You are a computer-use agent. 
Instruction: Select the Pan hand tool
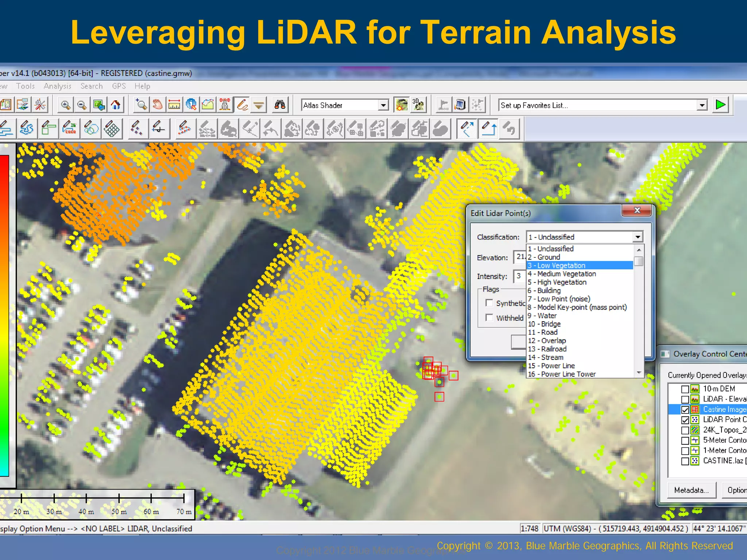click(158, 105)
